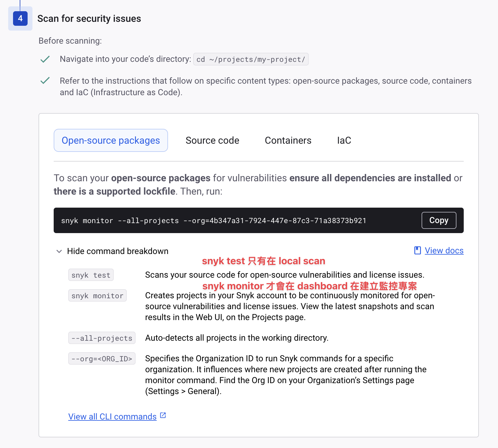Click the snyk monitor code chip
Screen dimensions: 498x448
point(97,296)
